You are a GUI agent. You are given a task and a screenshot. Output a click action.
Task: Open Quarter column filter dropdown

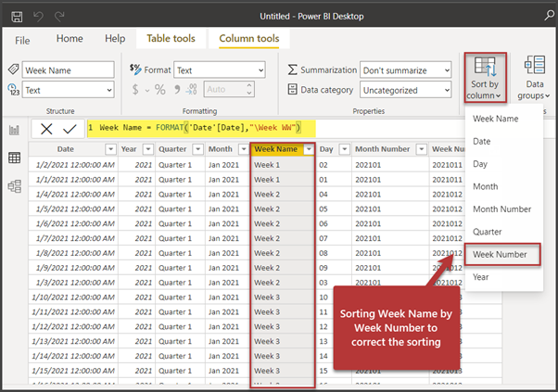click(x=197, y=149)
